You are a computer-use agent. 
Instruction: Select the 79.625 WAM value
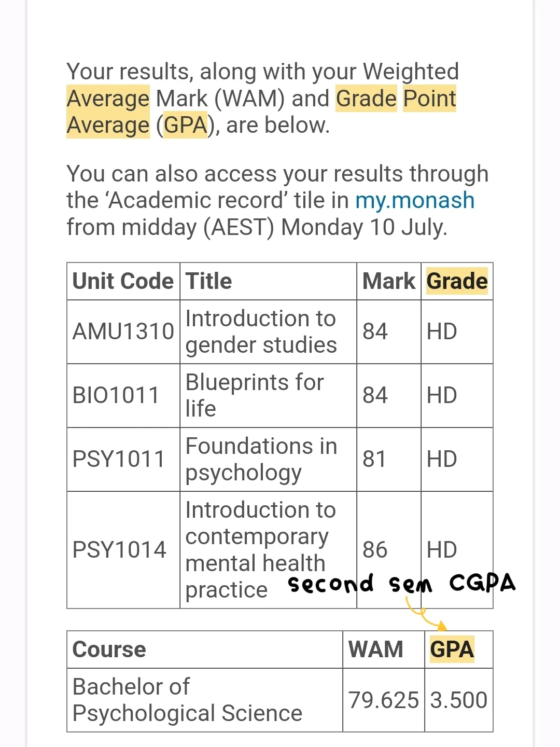tap(383, 700)
